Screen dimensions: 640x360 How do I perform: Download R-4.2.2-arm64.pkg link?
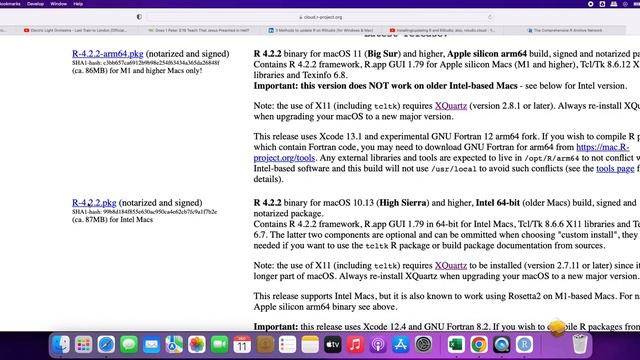(108, 54)
